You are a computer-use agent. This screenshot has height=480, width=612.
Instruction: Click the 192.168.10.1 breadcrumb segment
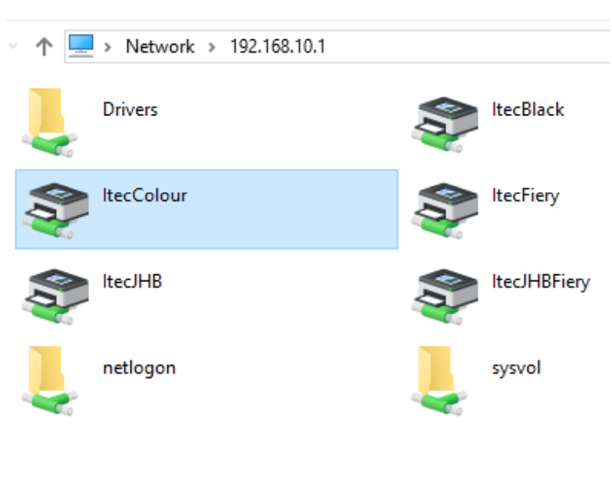click(x=277, y=47)
